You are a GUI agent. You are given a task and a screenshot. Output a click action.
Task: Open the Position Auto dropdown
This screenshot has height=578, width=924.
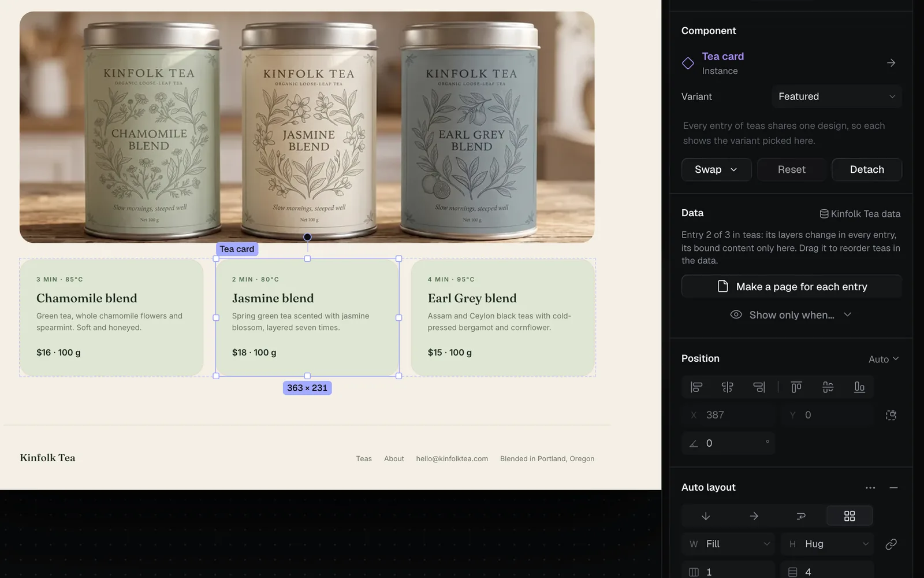[x=884, y=359]
